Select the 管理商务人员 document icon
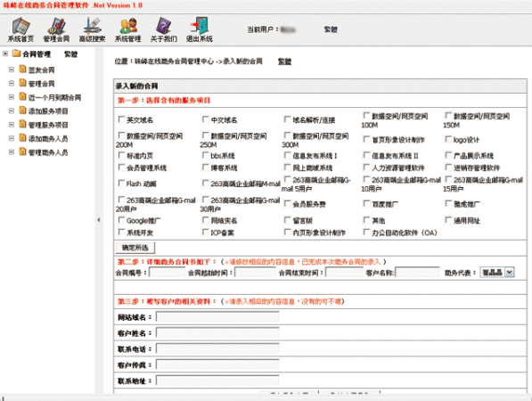This screenshot has width=532, height=401. tap(23, 151)
